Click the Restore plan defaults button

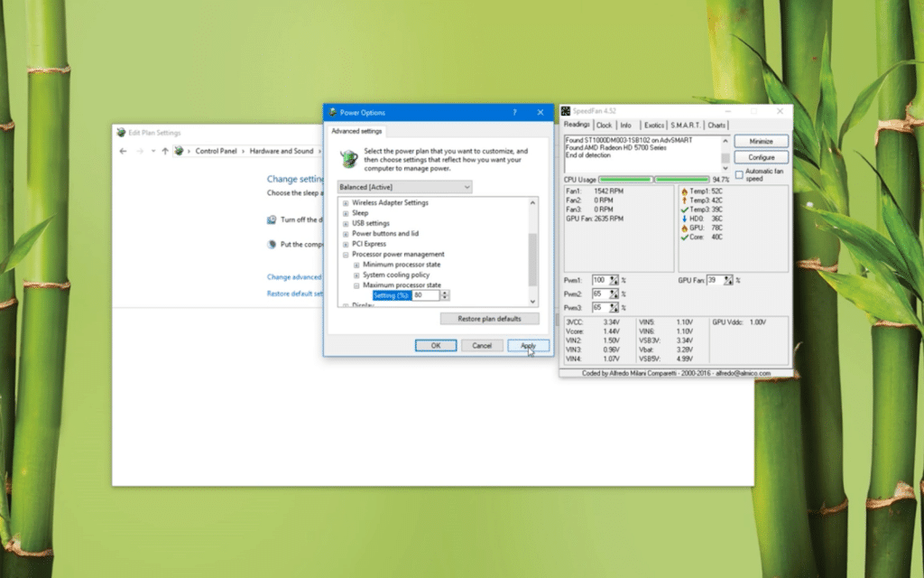pos(489,319)
